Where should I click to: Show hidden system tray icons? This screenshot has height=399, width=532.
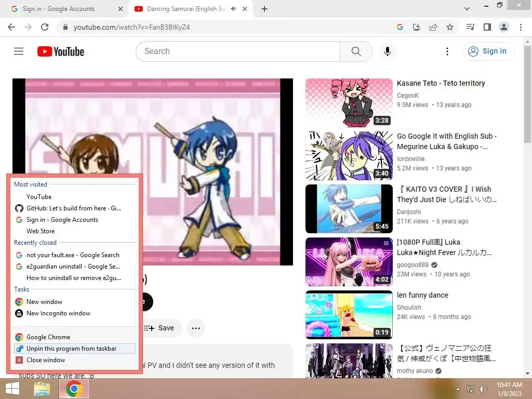coord(458,389)
